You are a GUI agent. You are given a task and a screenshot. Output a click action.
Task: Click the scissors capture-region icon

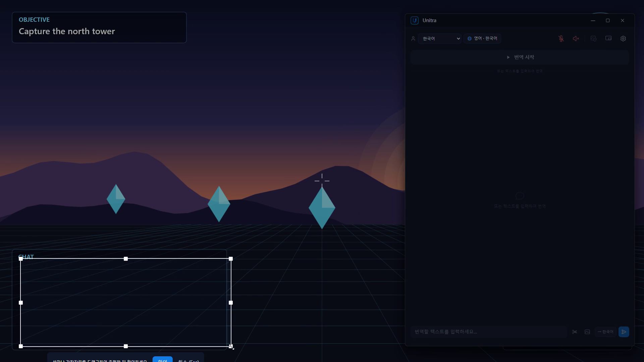click(575, 332)
